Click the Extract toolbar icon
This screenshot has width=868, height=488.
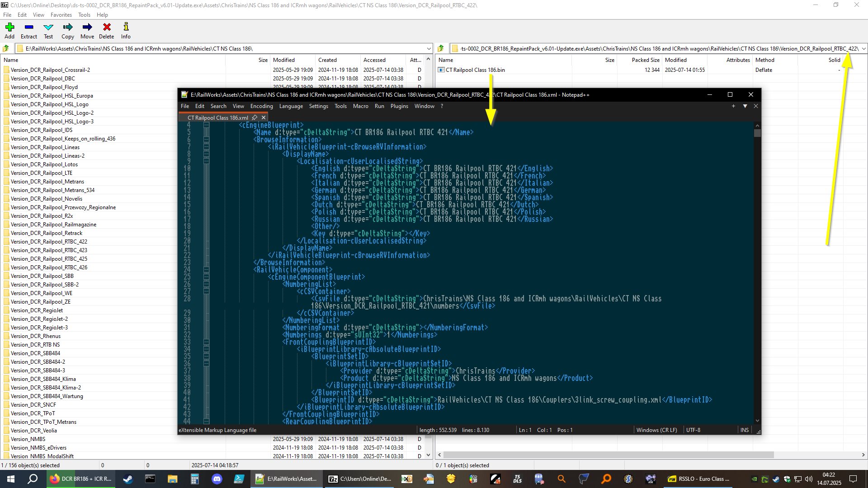[x=29, y=31]
